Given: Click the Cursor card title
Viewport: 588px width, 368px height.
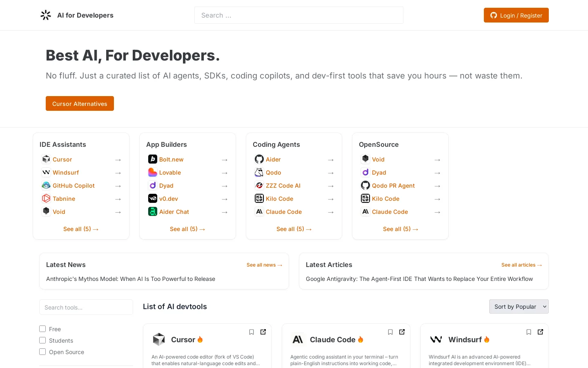Looking at the screenshot, I should 183,339.
